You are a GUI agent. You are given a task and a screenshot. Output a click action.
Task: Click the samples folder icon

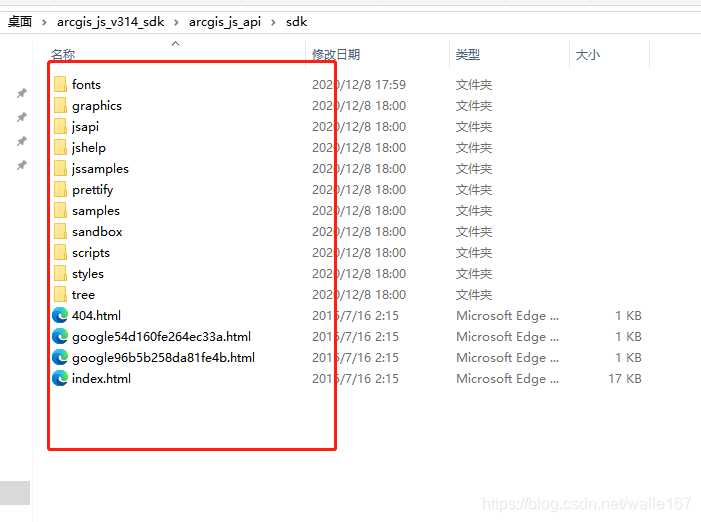tap(60, 211)
